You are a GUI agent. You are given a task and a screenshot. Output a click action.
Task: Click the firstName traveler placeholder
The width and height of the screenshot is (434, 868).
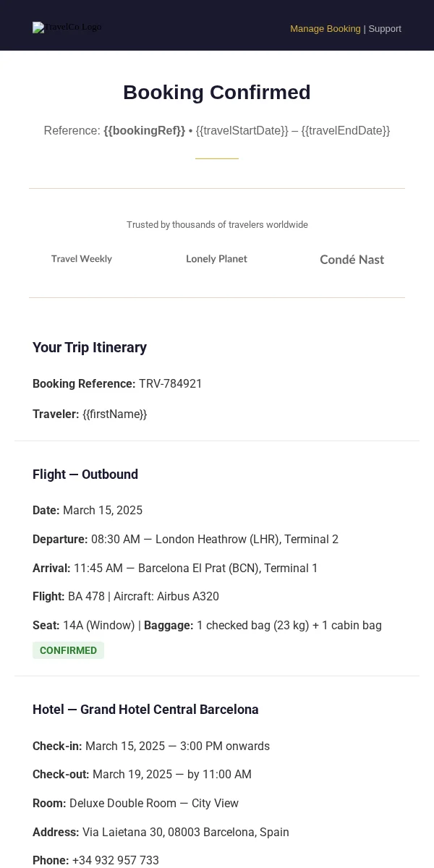click(x=114, y=414)
